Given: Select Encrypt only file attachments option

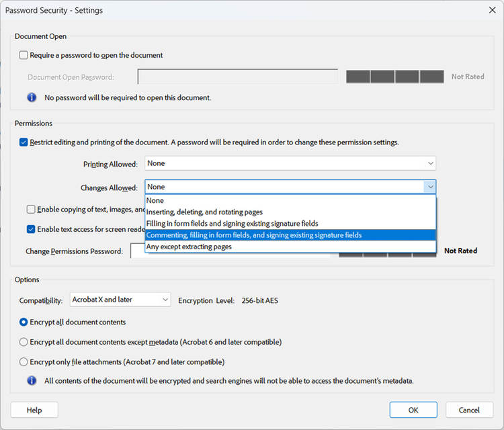Looking at the screenshot, I should tap(24, 361).
